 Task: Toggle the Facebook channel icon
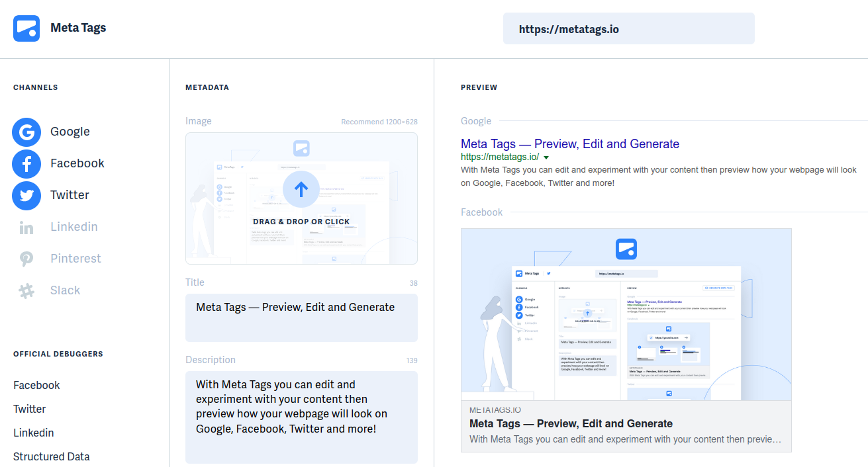coord(26,163)
